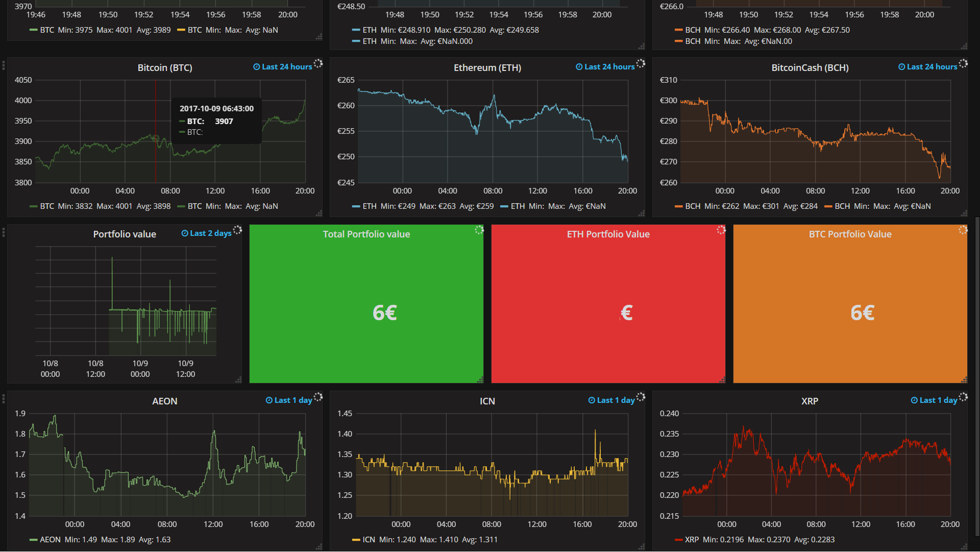Click the resize handle of the Ethereum panel corner
The height and width of the screenshot is (552, 980).
coord(642,215)
